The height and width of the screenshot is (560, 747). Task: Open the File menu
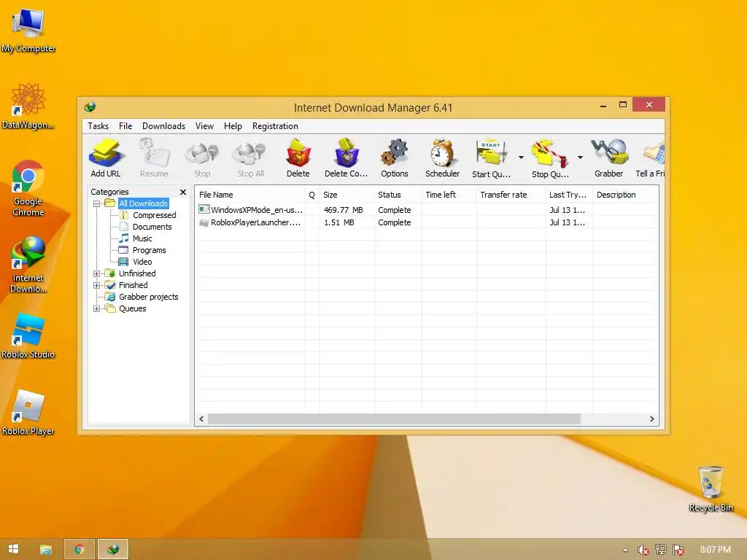point(125,126)
